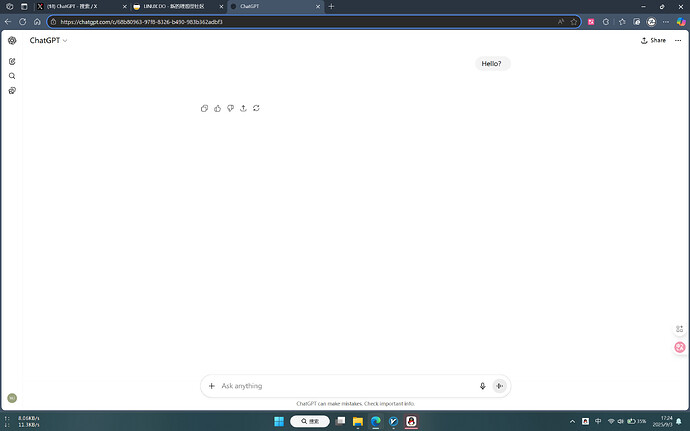690x431 pixels.
Task: Open the user profile avatar at bottom left
Action: [x=12, y=398]
